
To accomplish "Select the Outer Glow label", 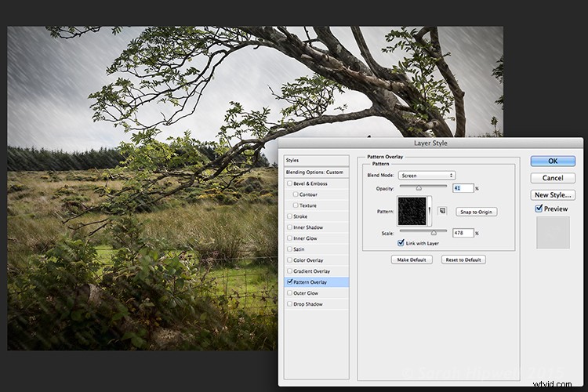I will coord(306,293).
